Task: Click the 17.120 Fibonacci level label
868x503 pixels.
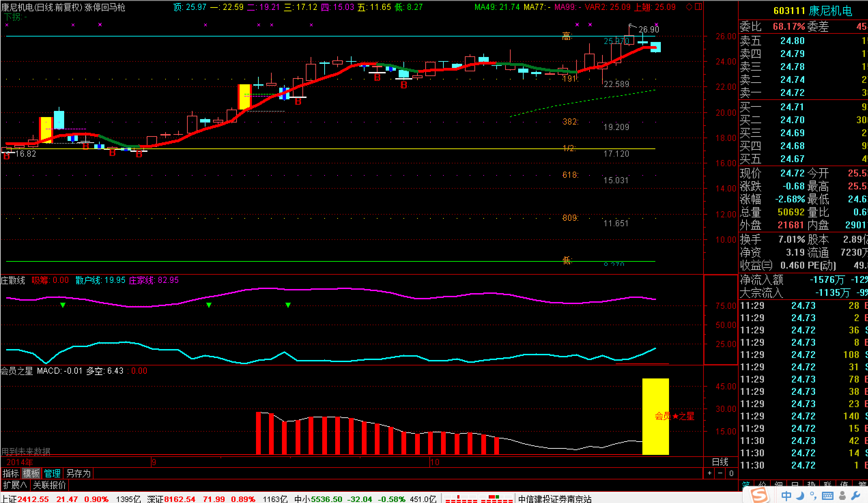Action: (x=616, y=154)
